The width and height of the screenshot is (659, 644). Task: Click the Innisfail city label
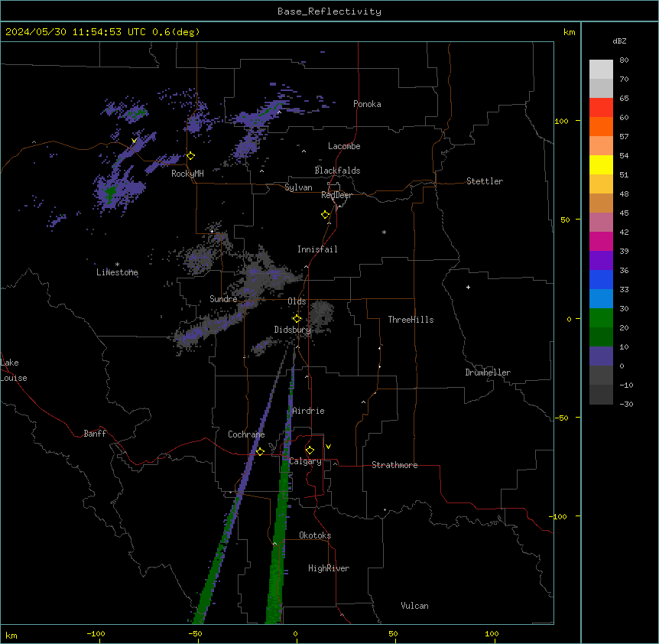pyautogui.click(x=317, y=249)
